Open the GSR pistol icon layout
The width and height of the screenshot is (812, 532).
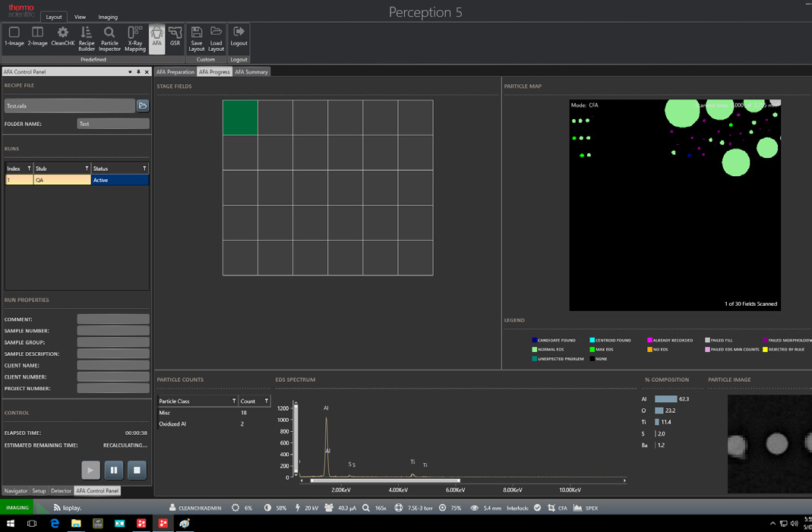point(175,37)
